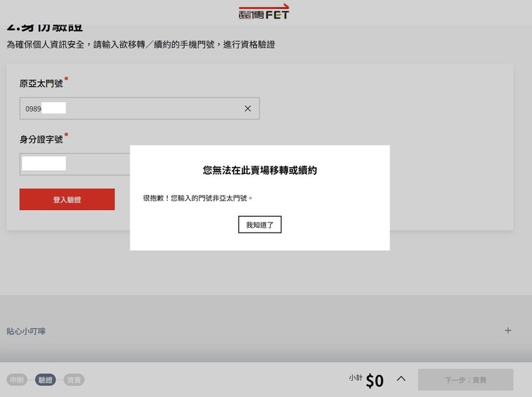Screen dimensions: 532x397
Task: Click the message 很抱歉！您輸入的門號非亞太門號。
Action: (x=198, y=198)
